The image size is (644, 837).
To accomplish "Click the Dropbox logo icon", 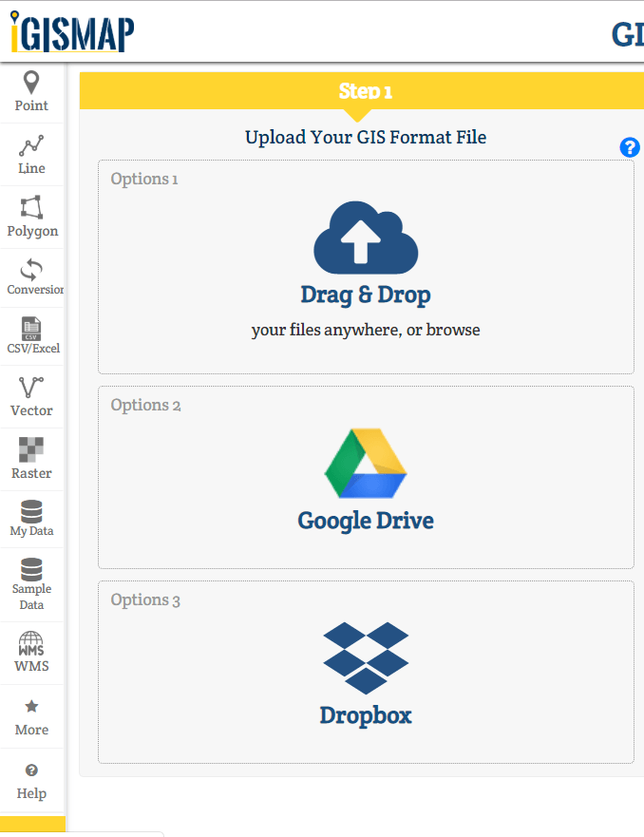I will (366, 658).
